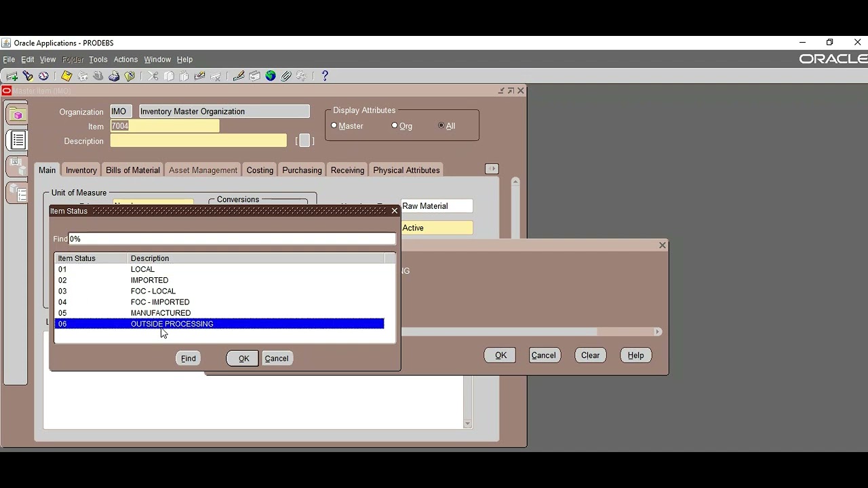The height and width of the screenshot is (488, 868).
Task: Select the 03 FOC - LOCAL row
Action: pyautogui.click(x=219, y=291)
